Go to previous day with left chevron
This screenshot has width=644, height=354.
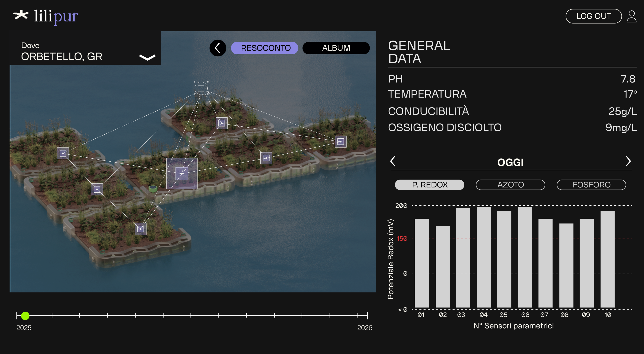tap(393, 161)
